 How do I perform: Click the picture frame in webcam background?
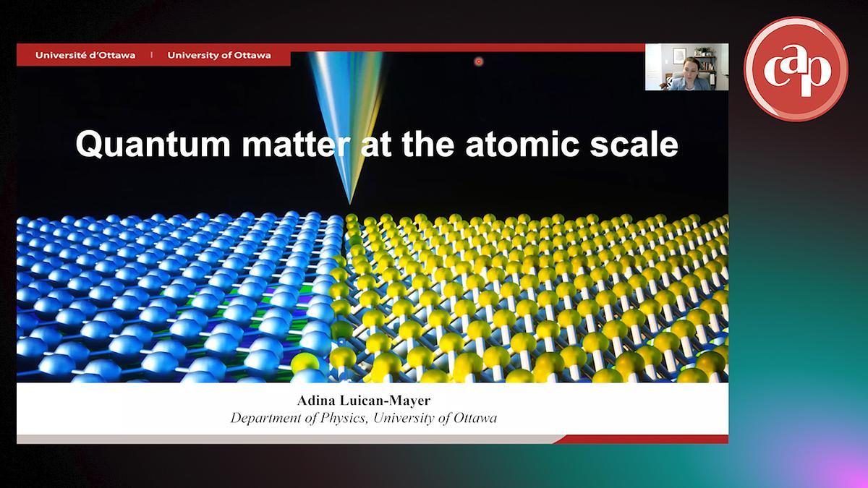[678, 55]
